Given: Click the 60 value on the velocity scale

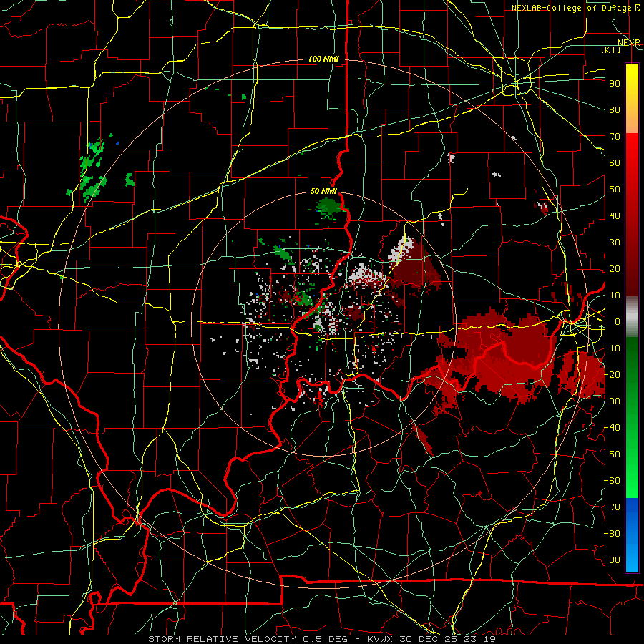Looking at the screenshot, I should (x=615, y=163).
